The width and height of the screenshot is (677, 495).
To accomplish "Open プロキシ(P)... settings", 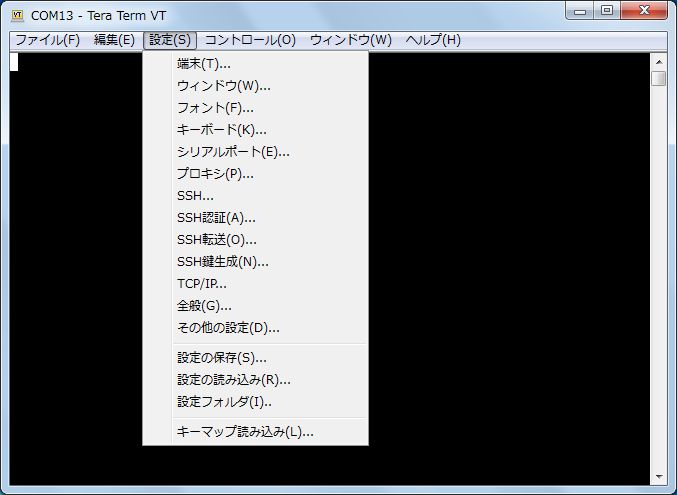I will (256, 174).
